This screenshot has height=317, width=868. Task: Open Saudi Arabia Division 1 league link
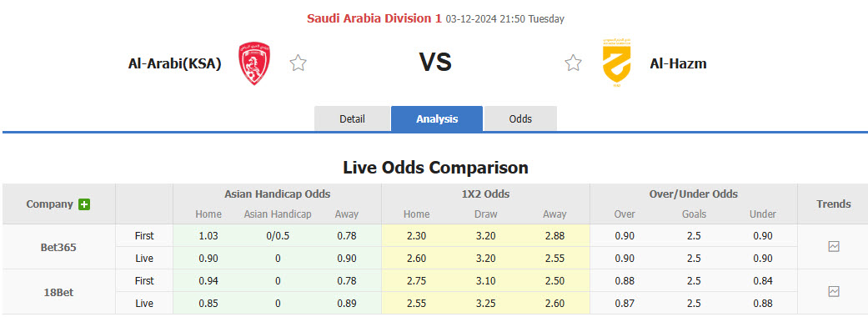[374, 18]
